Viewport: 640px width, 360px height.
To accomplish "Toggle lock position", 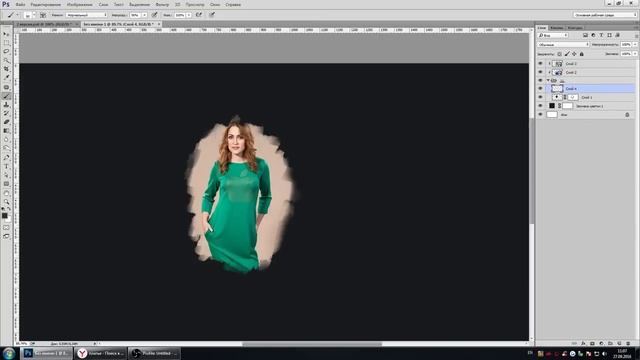I will click(x=574, y=54).
